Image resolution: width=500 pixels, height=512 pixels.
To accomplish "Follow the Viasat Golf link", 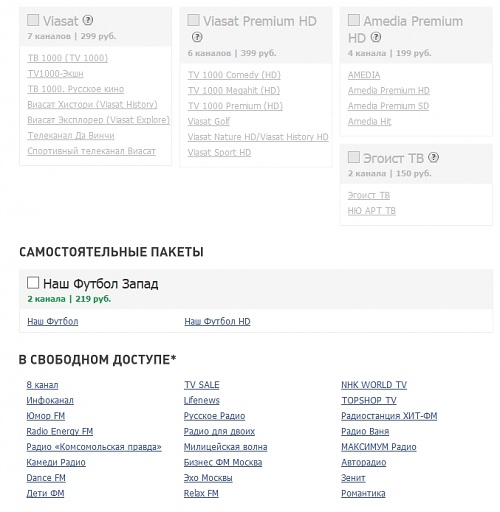I will click(x=209, y=121).
